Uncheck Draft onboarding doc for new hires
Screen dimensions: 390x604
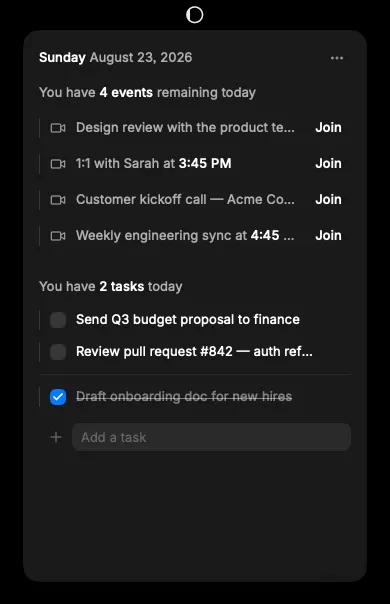pos(58,397)
